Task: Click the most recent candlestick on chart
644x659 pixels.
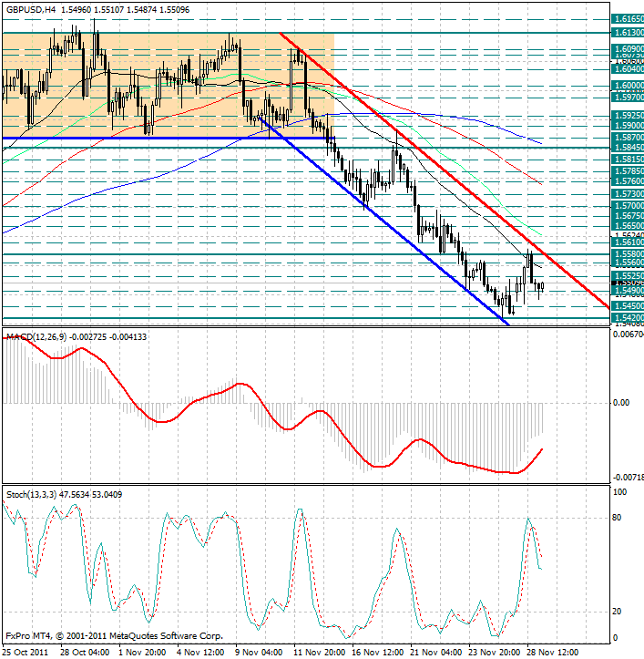Action: coord(543,288)
